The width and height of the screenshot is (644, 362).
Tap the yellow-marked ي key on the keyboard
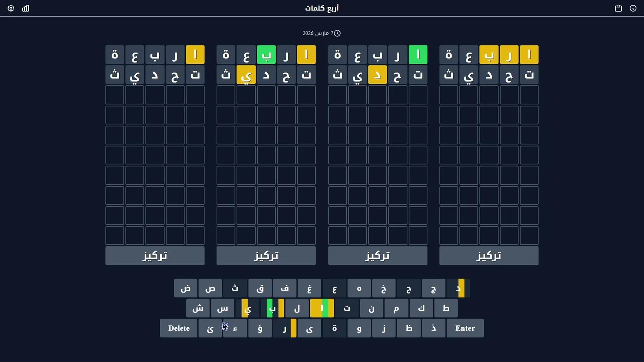[x=247, y=308]
